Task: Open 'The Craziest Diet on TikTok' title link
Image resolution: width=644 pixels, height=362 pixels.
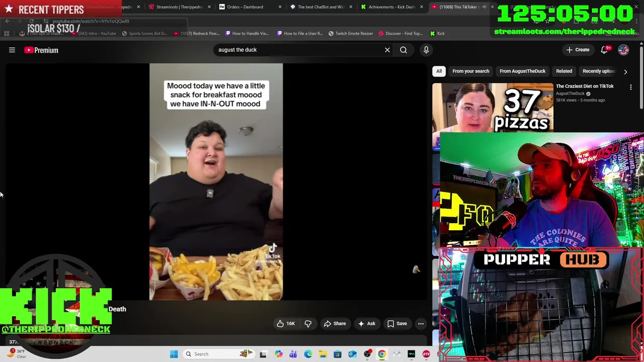Action: tap(585, 86)
